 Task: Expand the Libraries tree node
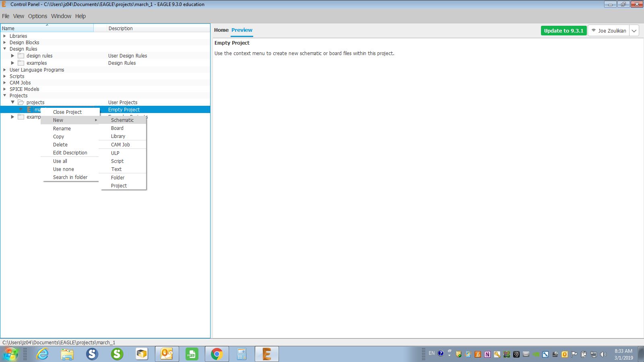point(5,36)
